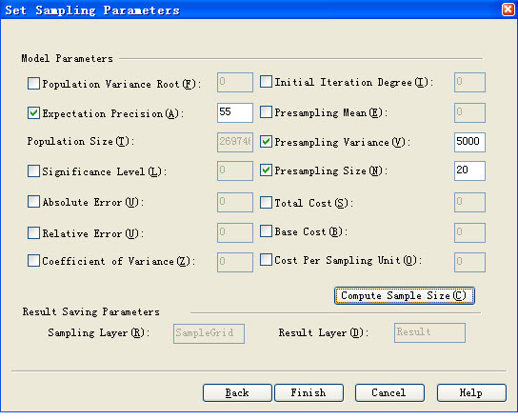The image size is (518, 420).
Task: Click Presampling Variance field showing 5000
Action: tap(469, 142)
